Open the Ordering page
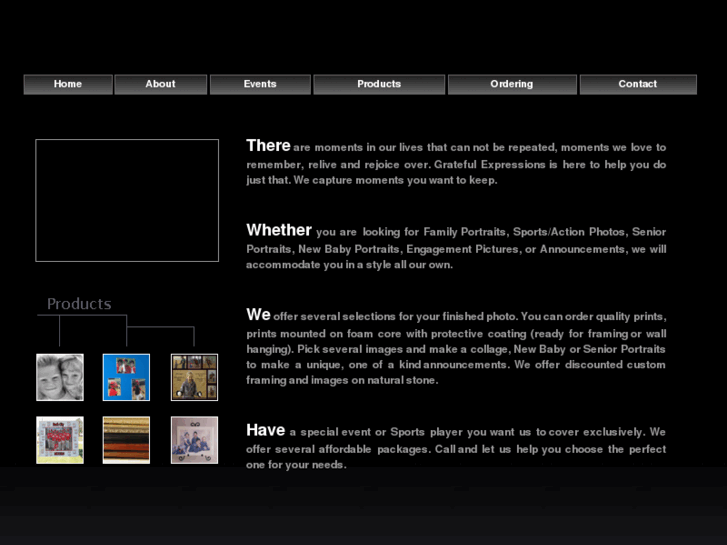Screen dimensions: 727x545 [512, 84]
